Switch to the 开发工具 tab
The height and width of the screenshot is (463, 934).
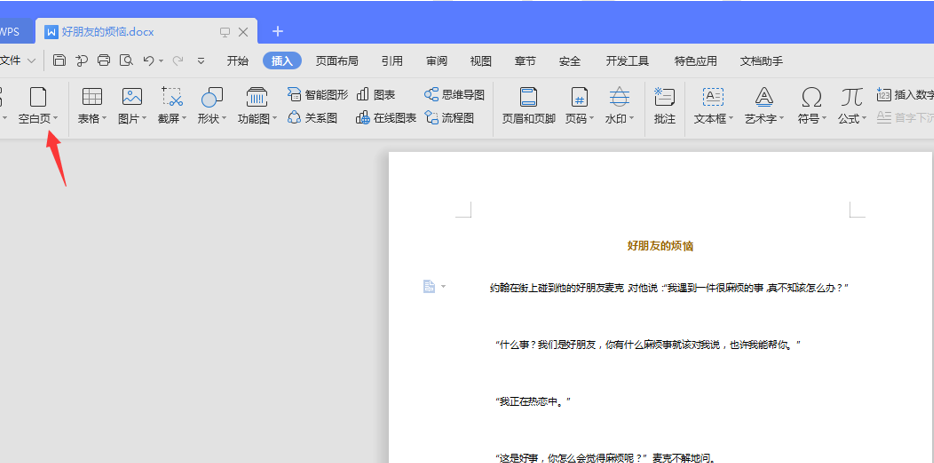coord(627,61)
